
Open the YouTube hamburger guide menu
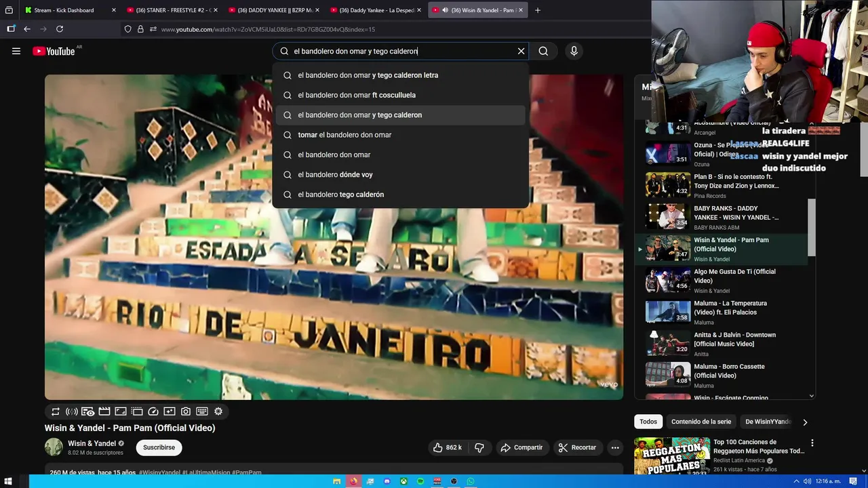[x=16, y=51]
